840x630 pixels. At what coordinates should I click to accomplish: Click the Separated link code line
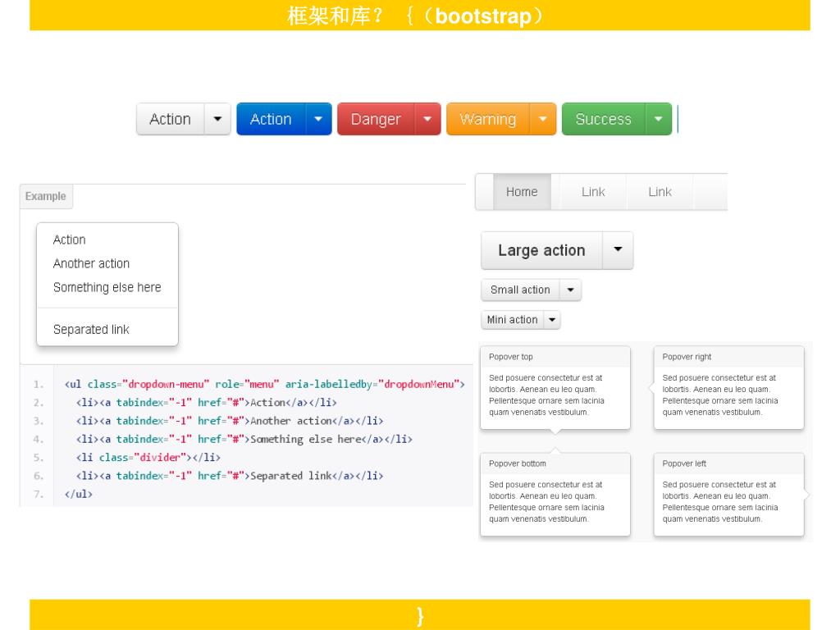[x=230, y=476]
